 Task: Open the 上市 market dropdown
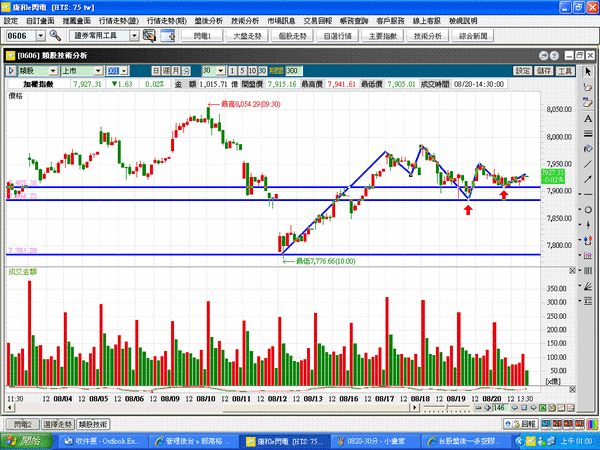[x=99, y=71]
